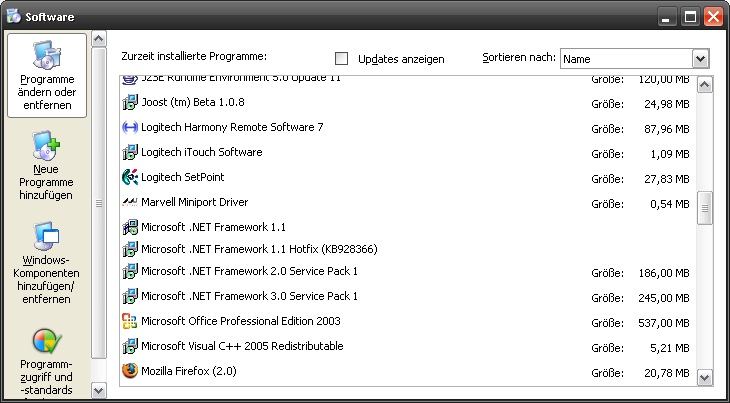
Task: Click the .NET Framework 1.1 icon
Action: (130, 227)
